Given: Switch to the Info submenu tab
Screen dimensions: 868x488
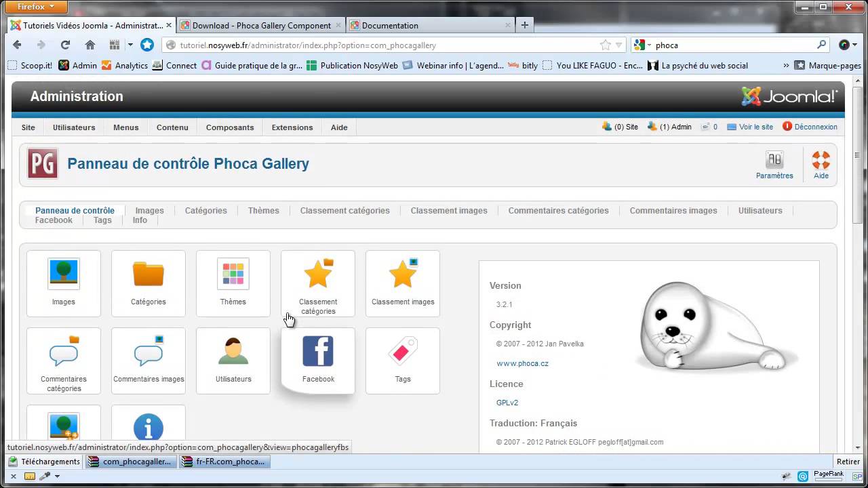Looking at the screenshot, I should (x=140, y=220).
